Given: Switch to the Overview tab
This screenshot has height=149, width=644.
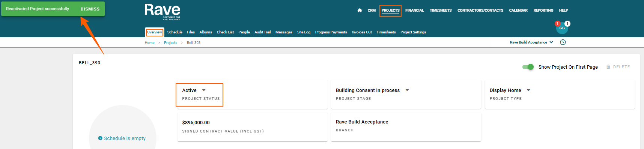Looking at the screenshot, I should point(155,32).
